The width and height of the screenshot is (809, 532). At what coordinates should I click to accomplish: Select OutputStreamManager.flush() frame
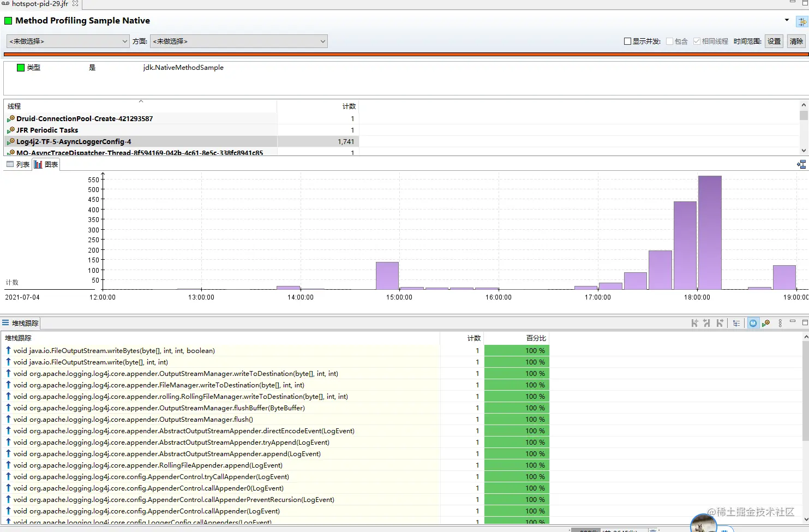point(275,419)
